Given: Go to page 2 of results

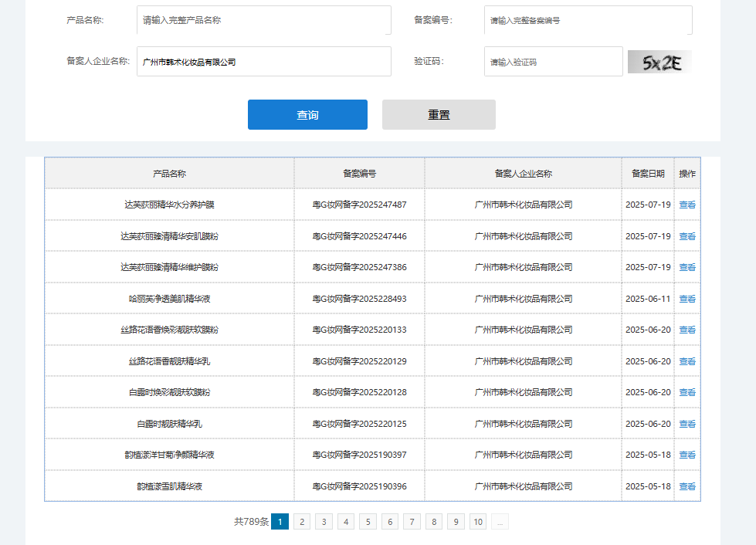Looking at the screenshot, I should [x=301, y=521].
